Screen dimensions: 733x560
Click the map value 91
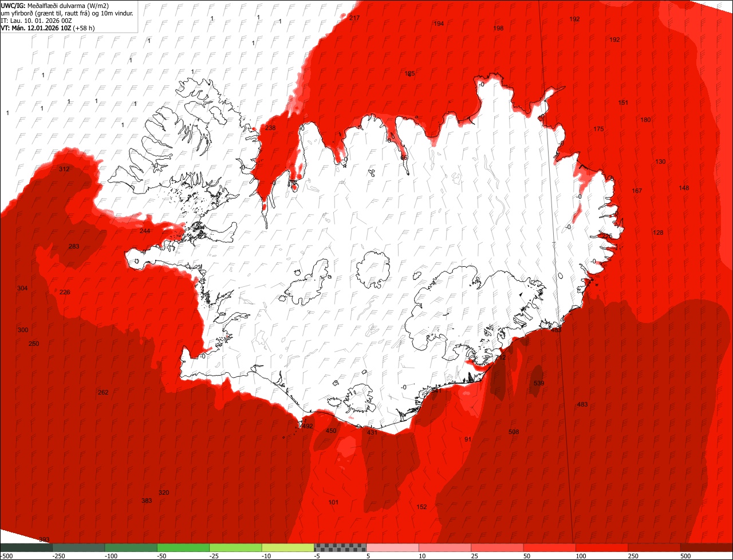pyautogui.click(x=468, y=439)
